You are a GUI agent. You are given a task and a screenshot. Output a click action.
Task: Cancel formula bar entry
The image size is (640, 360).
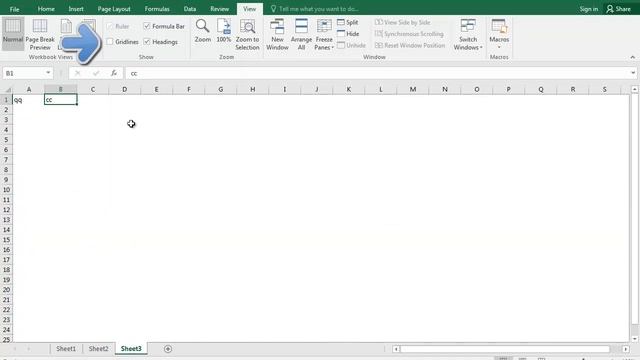tap(77, 73)
